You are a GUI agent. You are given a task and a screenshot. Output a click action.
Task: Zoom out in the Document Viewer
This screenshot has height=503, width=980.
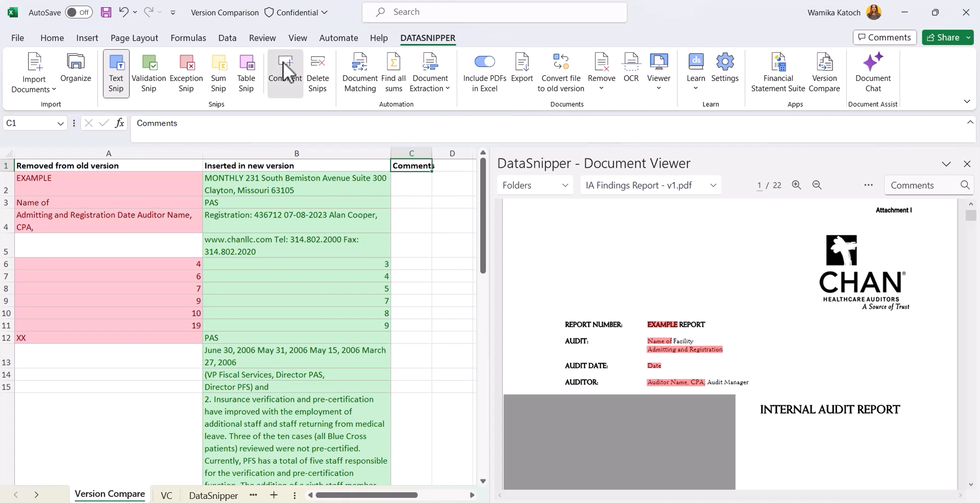[817, 185]
